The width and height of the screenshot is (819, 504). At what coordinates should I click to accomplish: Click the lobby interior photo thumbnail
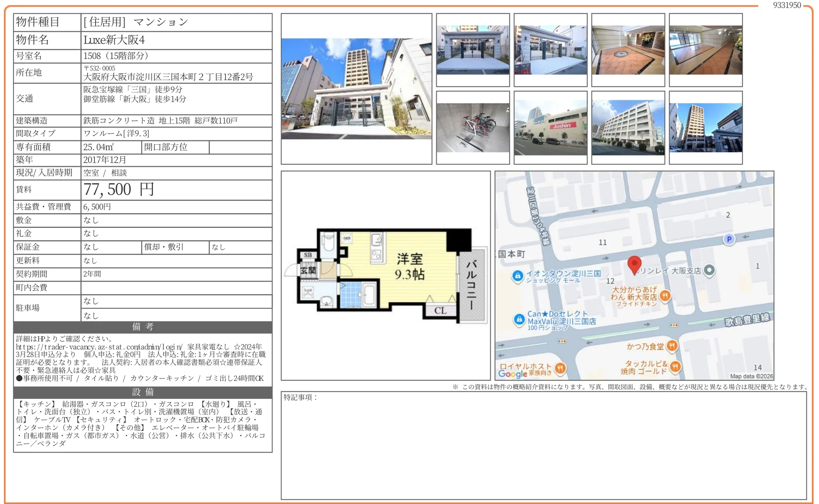pos(628,49)
